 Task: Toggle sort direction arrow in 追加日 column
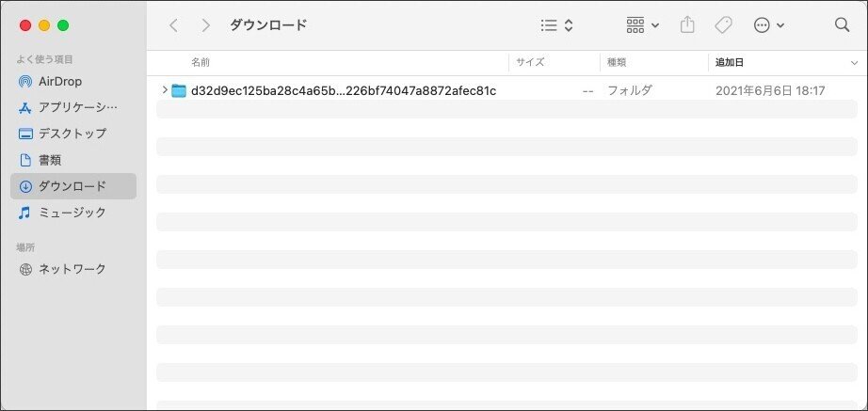pos(854,63)
